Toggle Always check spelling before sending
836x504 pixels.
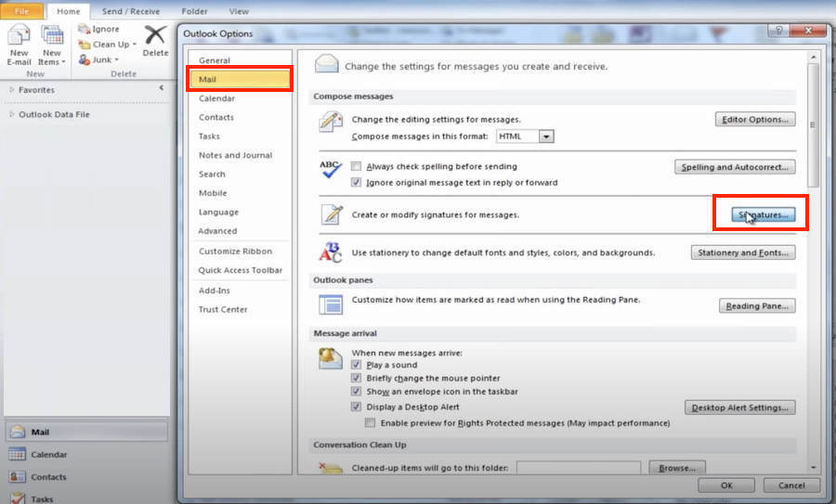pyautogui.click(x=356, y=166)
